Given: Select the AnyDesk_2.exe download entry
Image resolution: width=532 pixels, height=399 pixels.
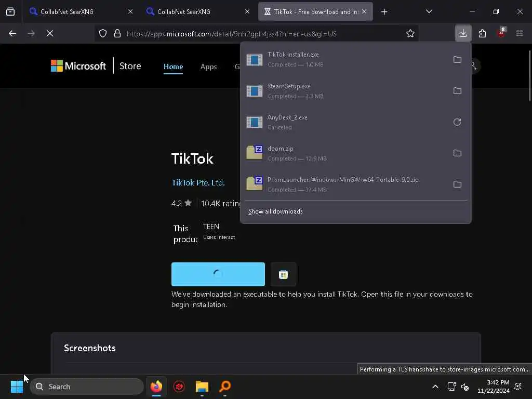Looking at the screenshot, I should pos(344,122).
